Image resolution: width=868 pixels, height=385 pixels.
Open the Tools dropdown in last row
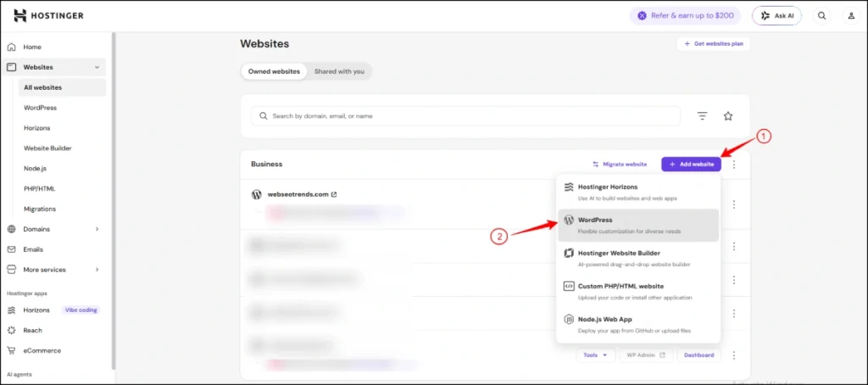(x=596, y=355)
